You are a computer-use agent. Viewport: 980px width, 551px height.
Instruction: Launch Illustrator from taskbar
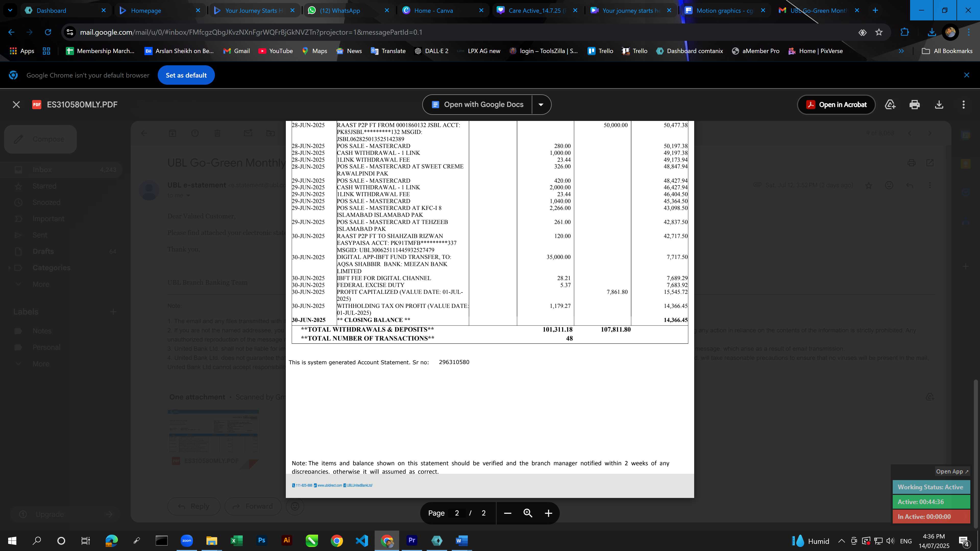tap(286, 540)
